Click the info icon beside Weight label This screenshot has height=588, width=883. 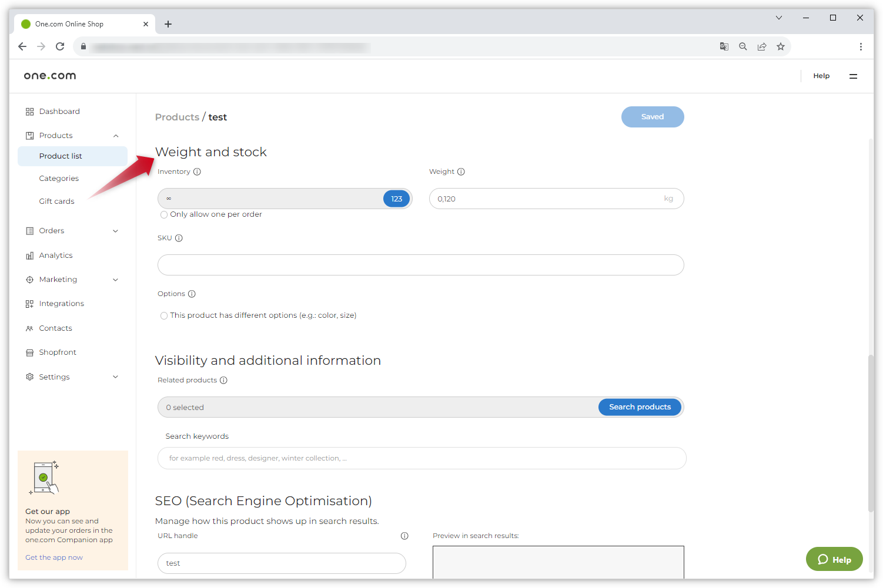click(461, 172)
